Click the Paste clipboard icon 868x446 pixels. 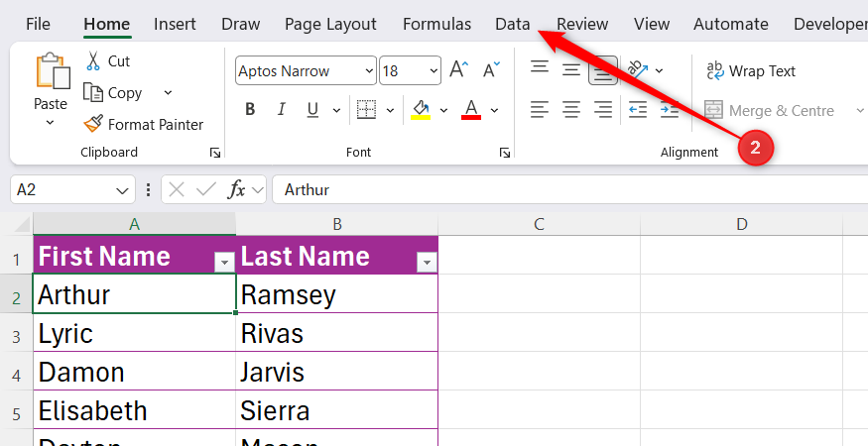coord(54,70)
